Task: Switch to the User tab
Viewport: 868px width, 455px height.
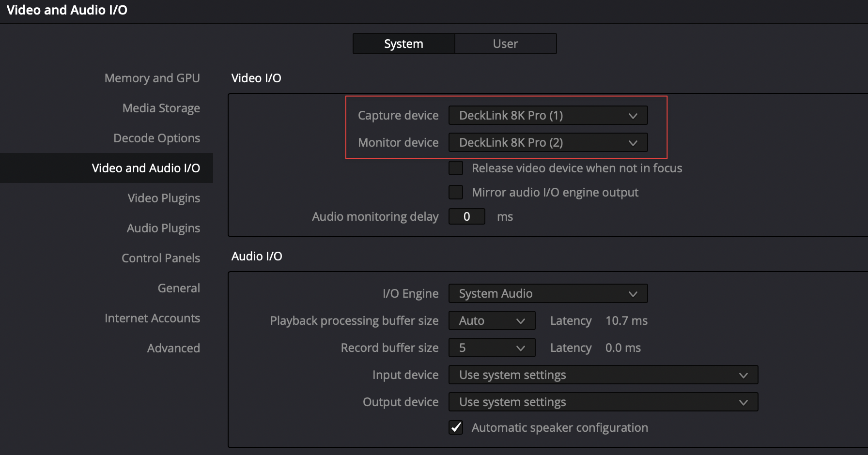Action: [x=505, y=44]
